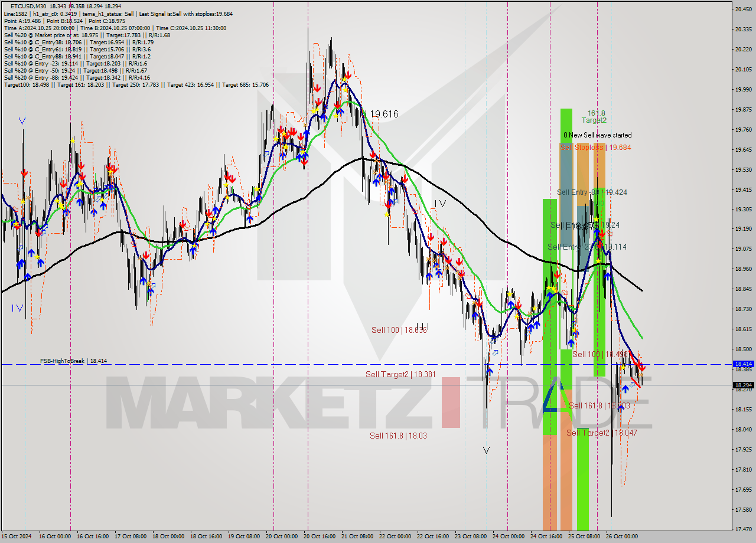Select the '26 Oct 00:00' time label
Image resolution: width=756 pixels, height=543 pixels.
[x=621, y=537]
